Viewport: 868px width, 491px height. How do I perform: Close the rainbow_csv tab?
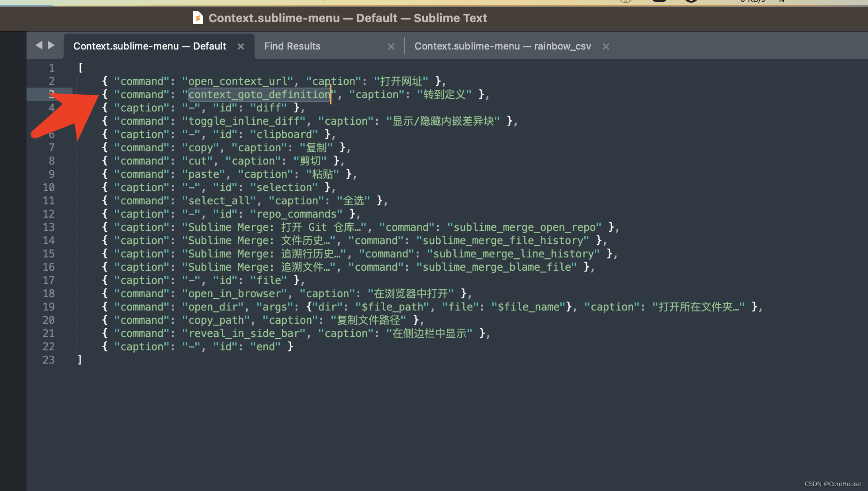pyautogui.click(x=606, y=46)
